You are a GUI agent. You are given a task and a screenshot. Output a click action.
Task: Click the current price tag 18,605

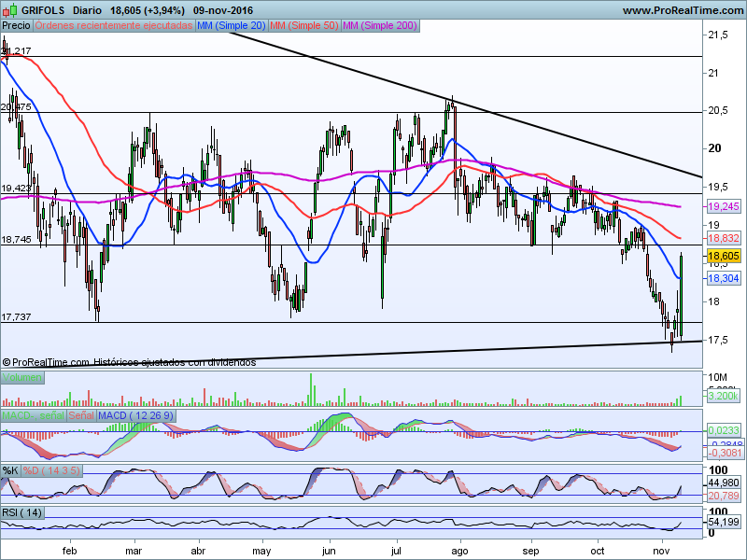coord(724,256)
